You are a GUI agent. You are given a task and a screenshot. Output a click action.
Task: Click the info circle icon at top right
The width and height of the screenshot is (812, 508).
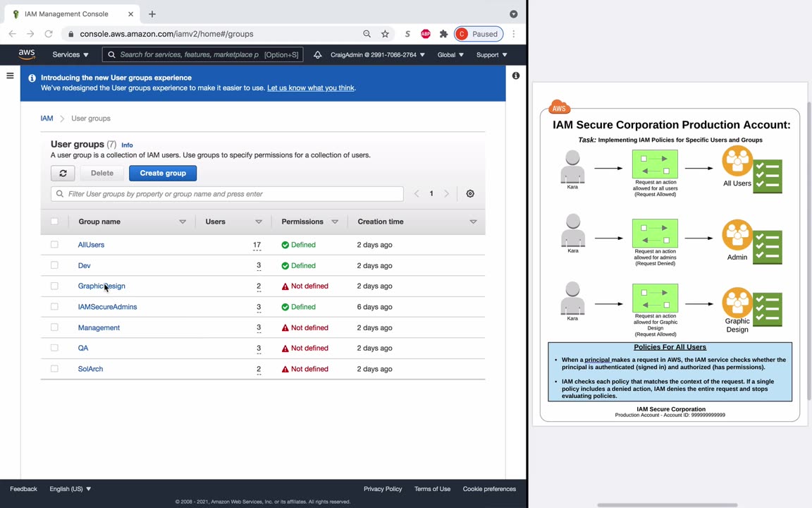[x=516, y=75]
